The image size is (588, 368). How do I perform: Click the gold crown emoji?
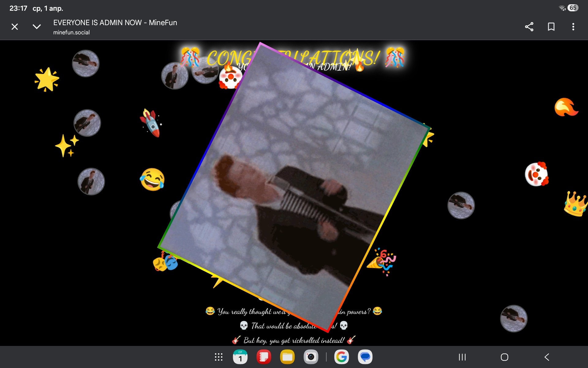[575, 204]
